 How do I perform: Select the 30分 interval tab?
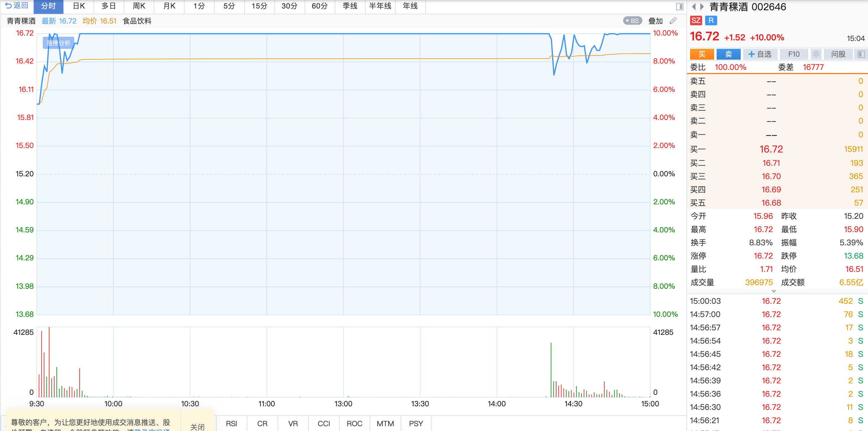tap(290, 6)
